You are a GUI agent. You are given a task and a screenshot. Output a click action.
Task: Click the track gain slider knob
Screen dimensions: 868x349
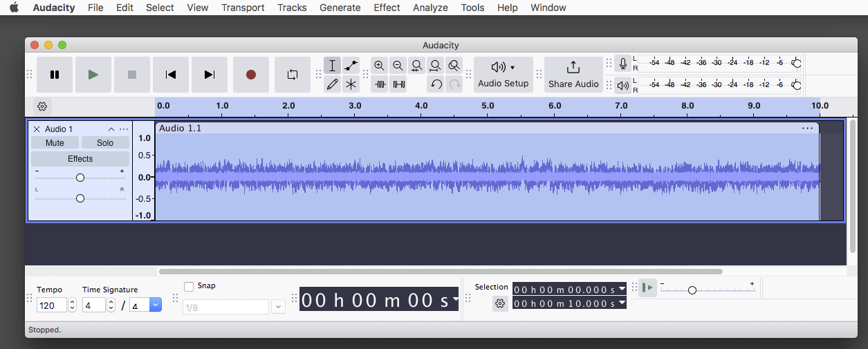(80, 178)
